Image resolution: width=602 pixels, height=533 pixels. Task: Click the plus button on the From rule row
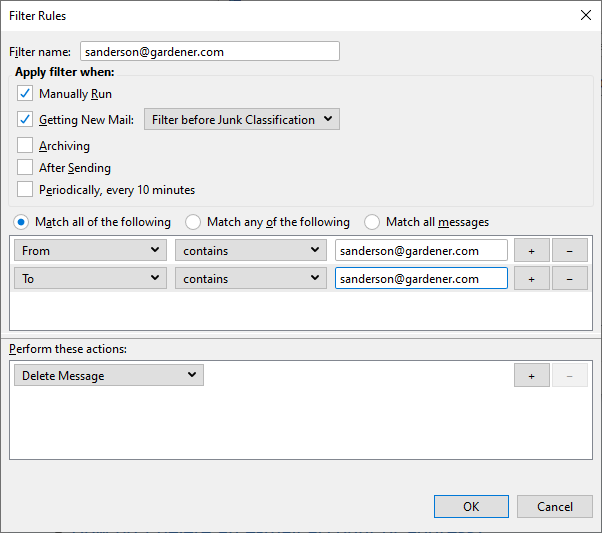pos(531,250)
